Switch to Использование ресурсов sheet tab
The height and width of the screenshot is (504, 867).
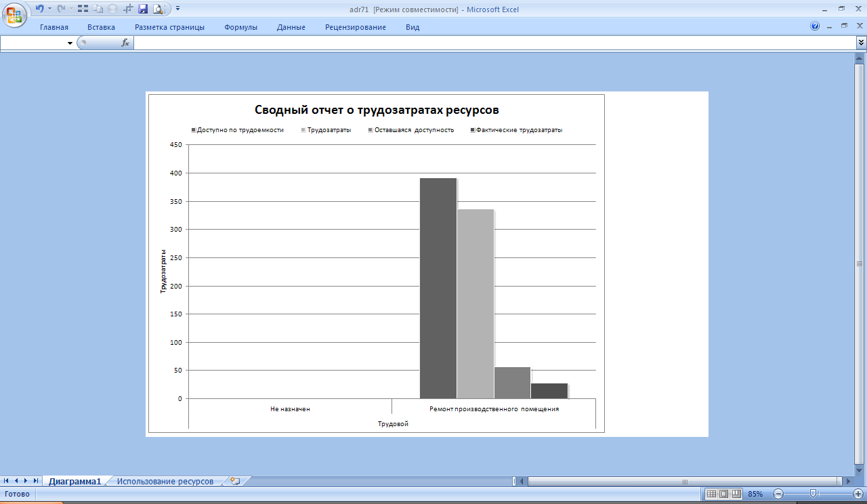(x=165, y=481)
